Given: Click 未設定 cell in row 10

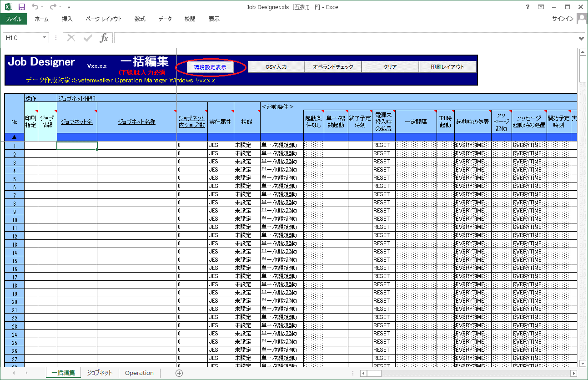Looking at the screenshot, I should [247, 219].
